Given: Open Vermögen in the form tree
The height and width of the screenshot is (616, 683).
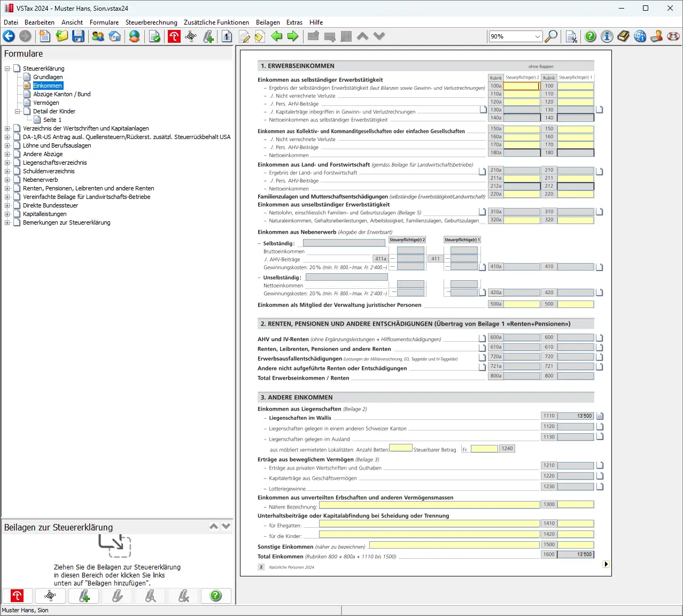Looking at the screenshot, I should click(x=46, y=103).
